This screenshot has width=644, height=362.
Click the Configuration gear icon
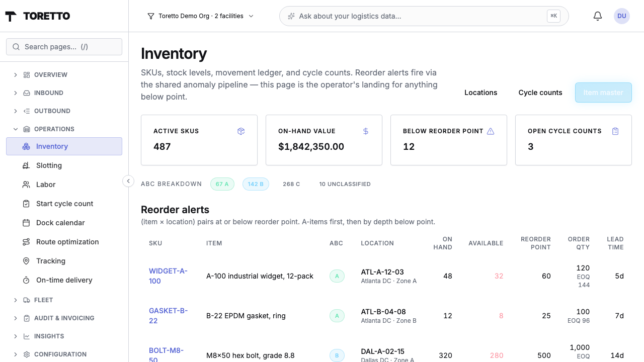[x=27, y=354]
